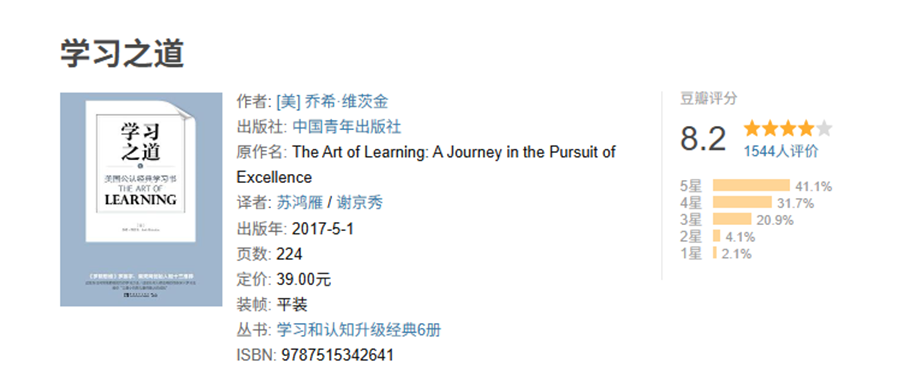
Task: Click the 4星 rating bar
Action: pyautogui.click(x=742, y=203)
